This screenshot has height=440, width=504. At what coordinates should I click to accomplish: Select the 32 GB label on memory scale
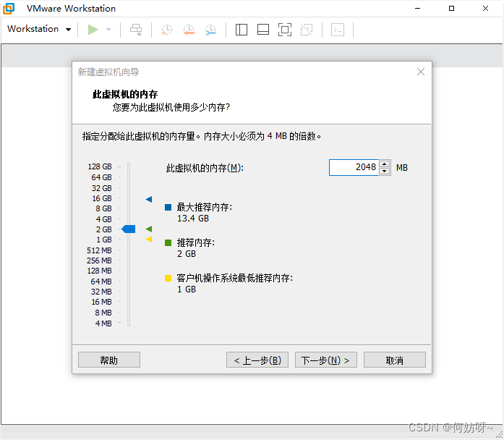coord(101,188)
